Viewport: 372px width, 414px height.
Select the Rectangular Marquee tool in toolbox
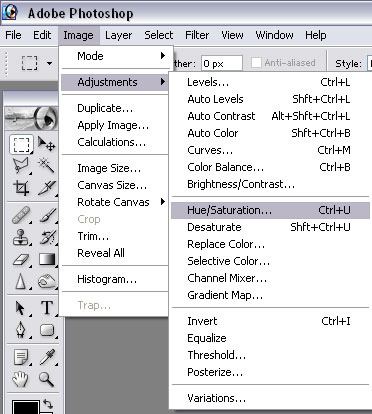point(21,144)
